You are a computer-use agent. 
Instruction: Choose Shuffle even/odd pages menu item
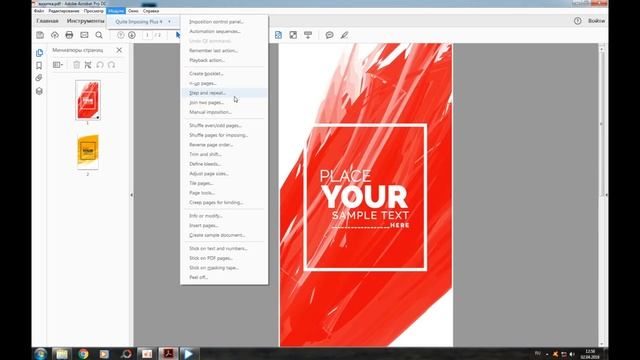pyautogui.click(x=224, y=125)
